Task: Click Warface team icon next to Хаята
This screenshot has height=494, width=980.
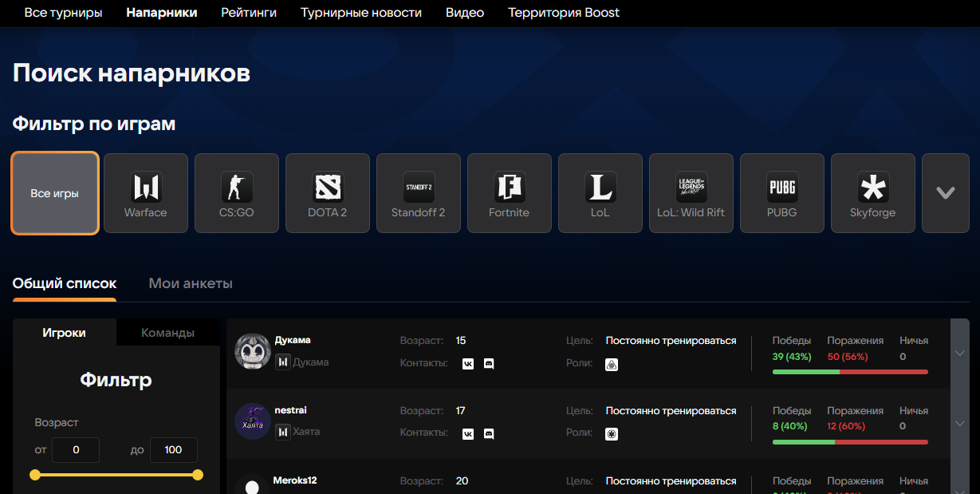Action: (x=282, y=432)
